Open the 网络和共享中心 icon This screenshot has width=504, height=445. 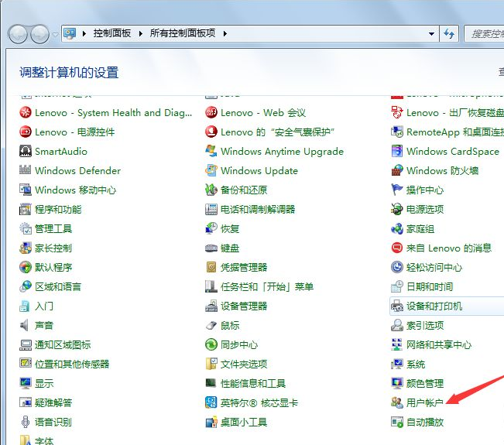pos(397,344)
